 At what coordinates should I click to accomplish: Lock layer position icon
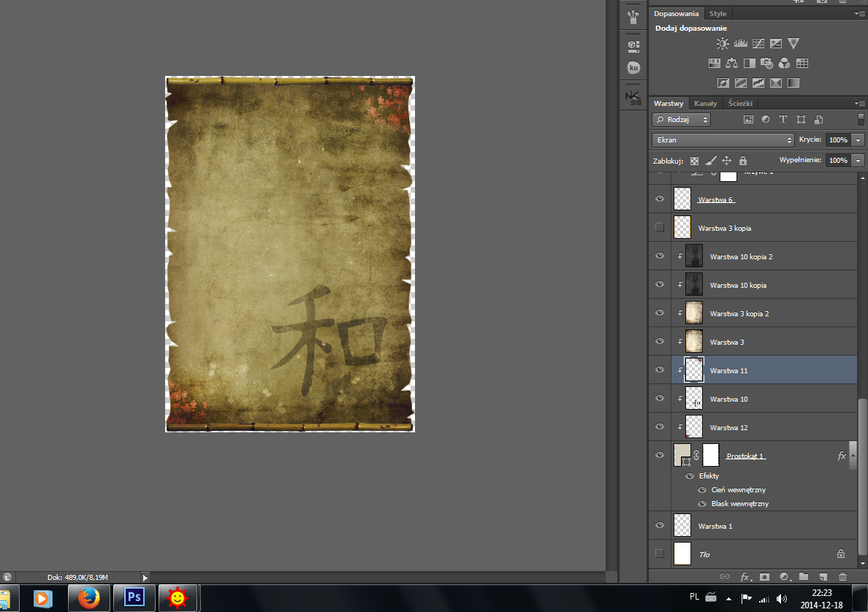point(727,161)
